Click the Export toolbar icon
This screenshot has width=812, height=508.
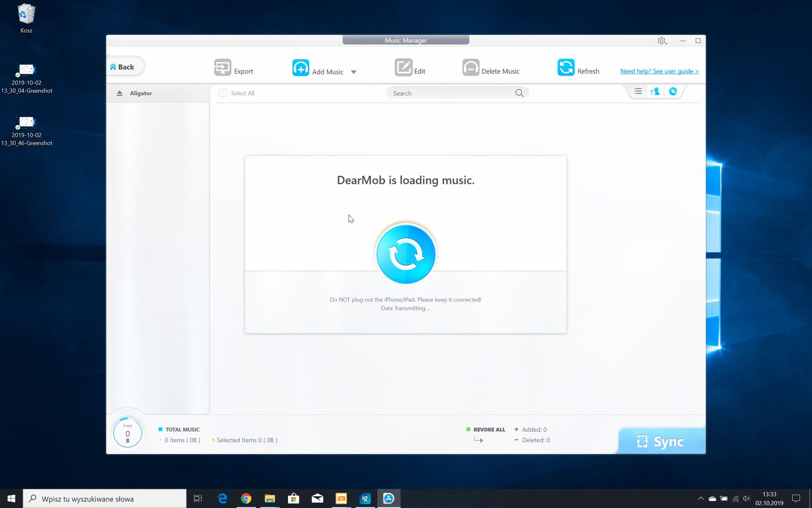point(222,67)
